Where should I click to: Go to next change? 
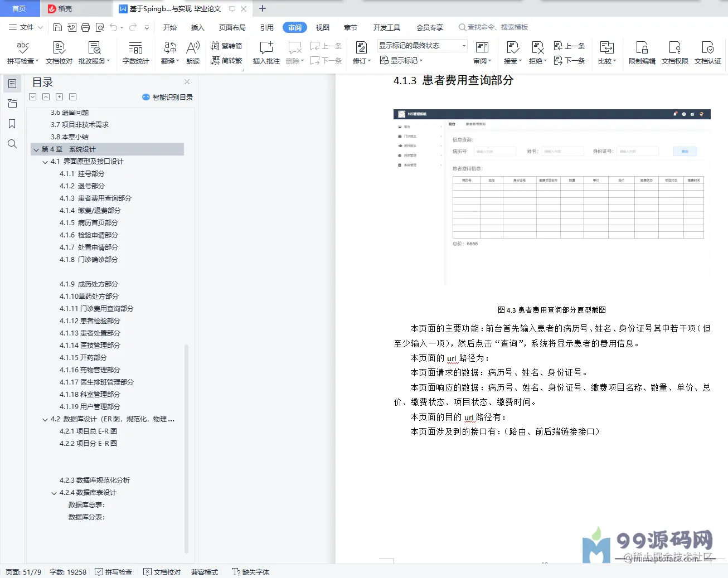(x=569, y=60)
